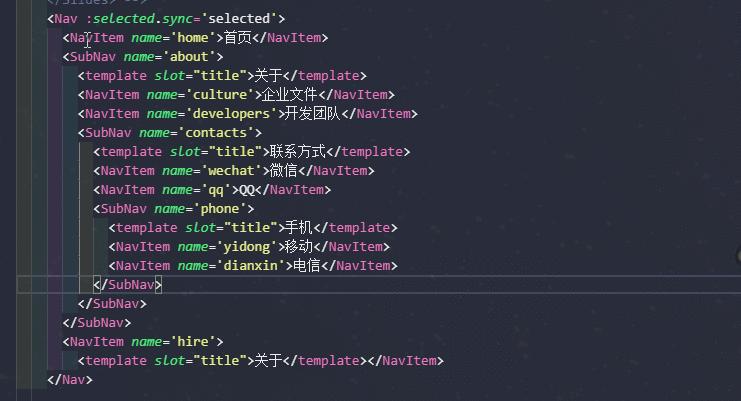741x401 pixels.
Task: Click the 'qq' name value
Action: click(216, 190)
